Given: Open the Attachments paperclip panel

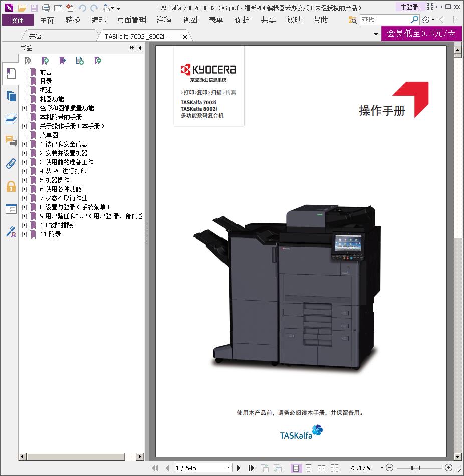Looking at the screenshot, I should 11,164.
